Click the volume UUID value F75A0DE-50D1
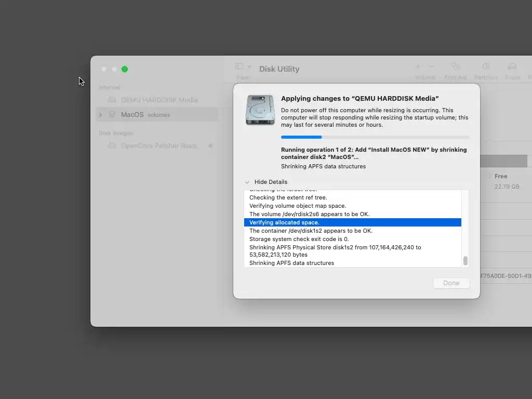 click(x=506, y=276)
